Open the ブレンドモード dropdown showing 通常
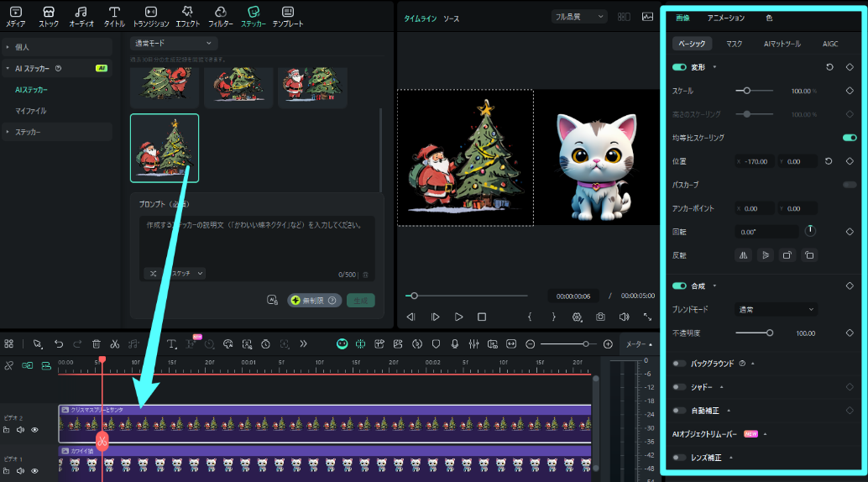Screen dimensions: 868x482 coord(776,310)
